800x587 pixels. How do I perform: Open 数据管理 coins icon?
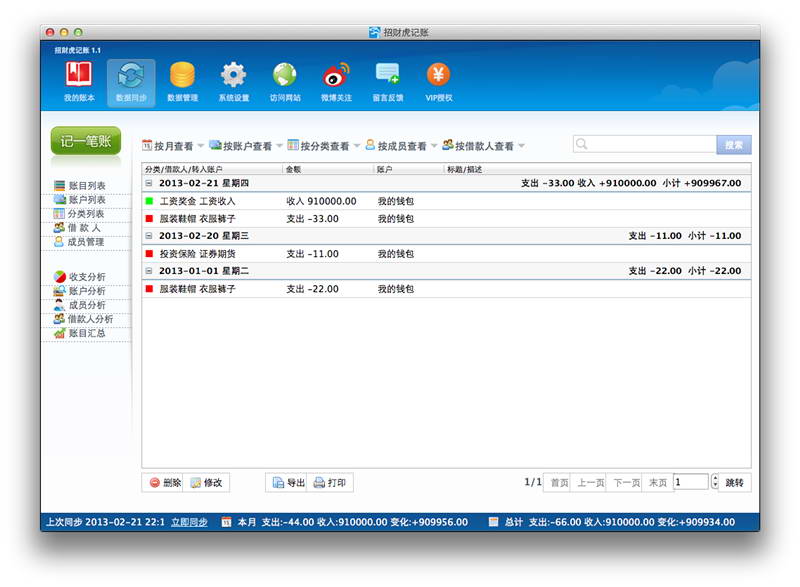182,82
